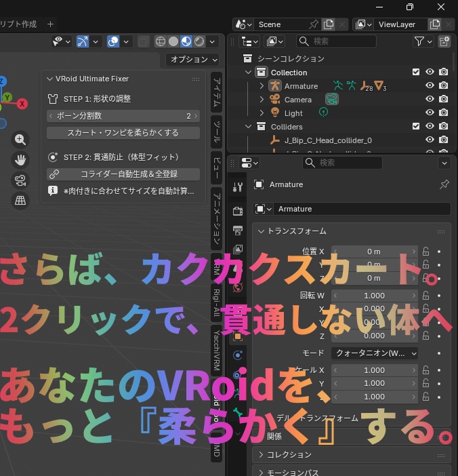The width and height of the screenshot is (458, 476).
Task: Open view layer browse dropdown
Action: pos(363,24)
